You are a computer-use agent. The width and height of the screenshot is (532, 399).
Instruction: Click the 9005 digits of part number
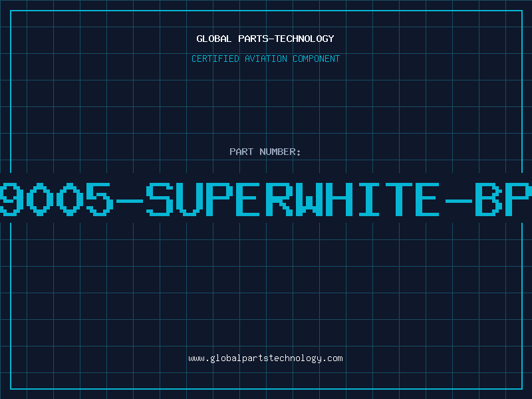click(x=56, y=199)
